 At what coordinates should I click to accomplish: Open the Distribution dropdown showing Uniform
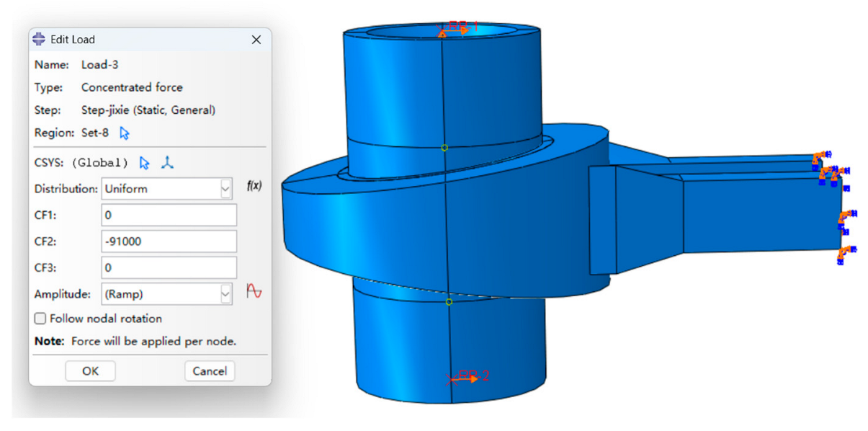[x=167, y=189]
